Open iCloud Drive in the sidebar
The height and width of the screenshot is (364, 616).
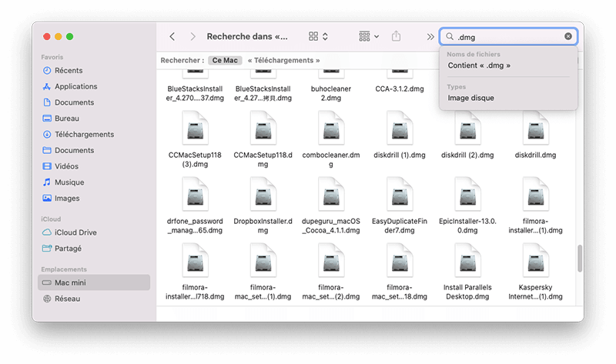(94, 232)
